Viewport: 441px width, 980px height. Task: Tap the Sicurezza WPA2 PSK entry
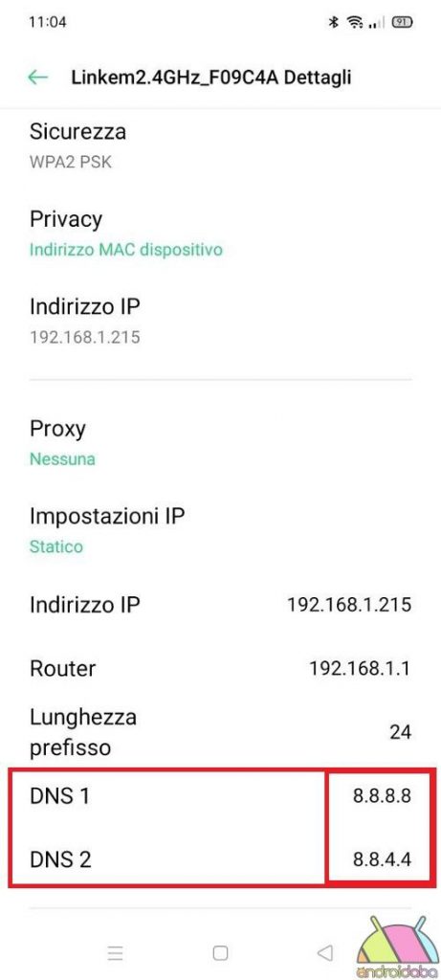(x=220, y=145)
